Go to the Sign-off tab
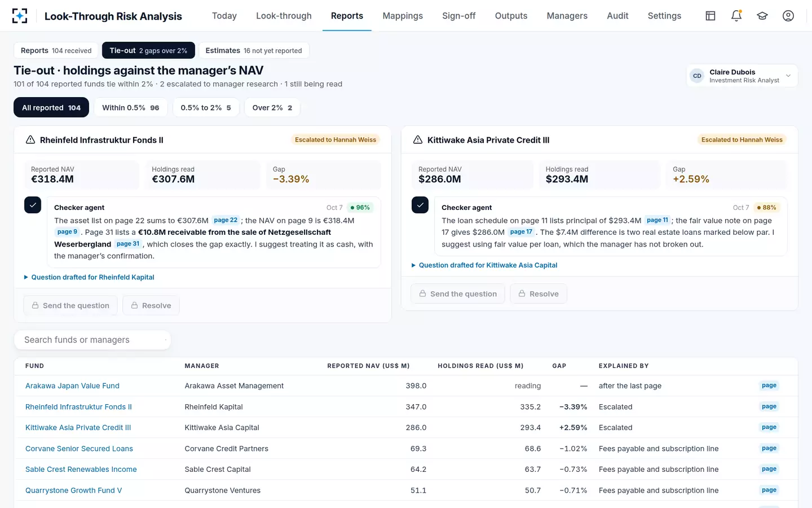 [x=459, y=16]
